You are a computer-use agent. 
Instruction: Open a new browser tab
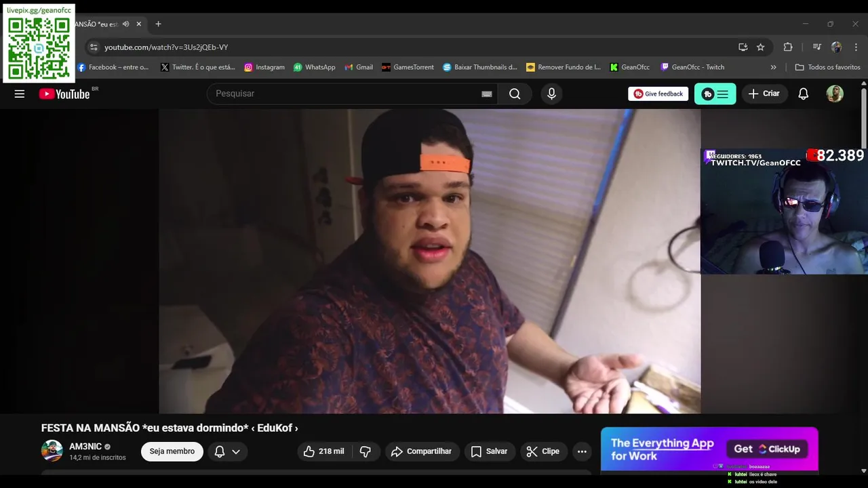click(158, 24)
